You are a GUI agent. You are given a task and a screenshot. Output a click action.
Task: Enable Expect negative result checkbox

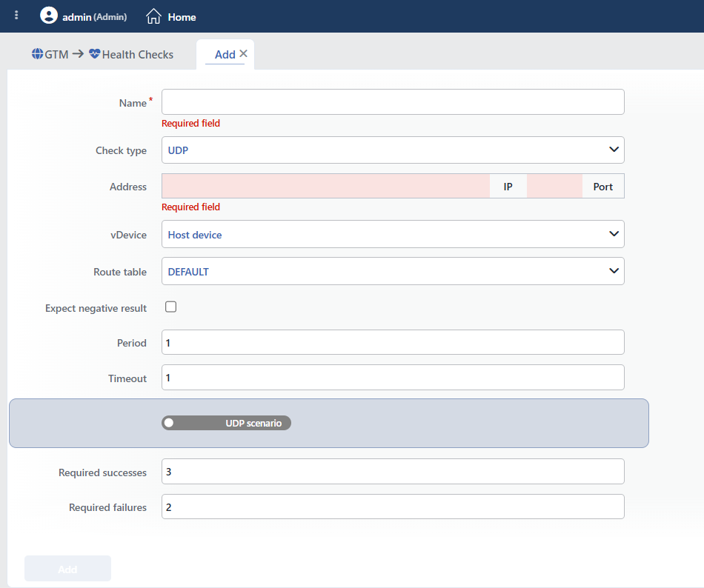[170, 307]
